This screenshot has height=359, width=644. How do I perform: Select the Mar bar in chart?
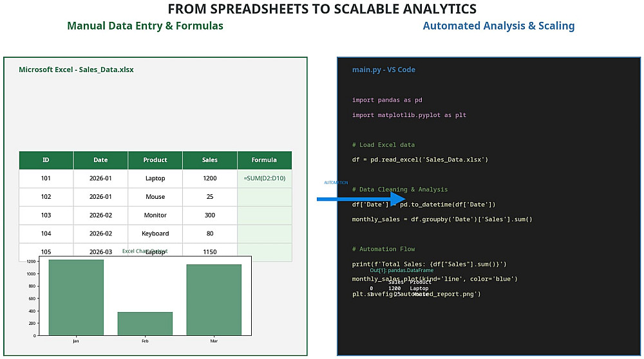click(214, 300)
